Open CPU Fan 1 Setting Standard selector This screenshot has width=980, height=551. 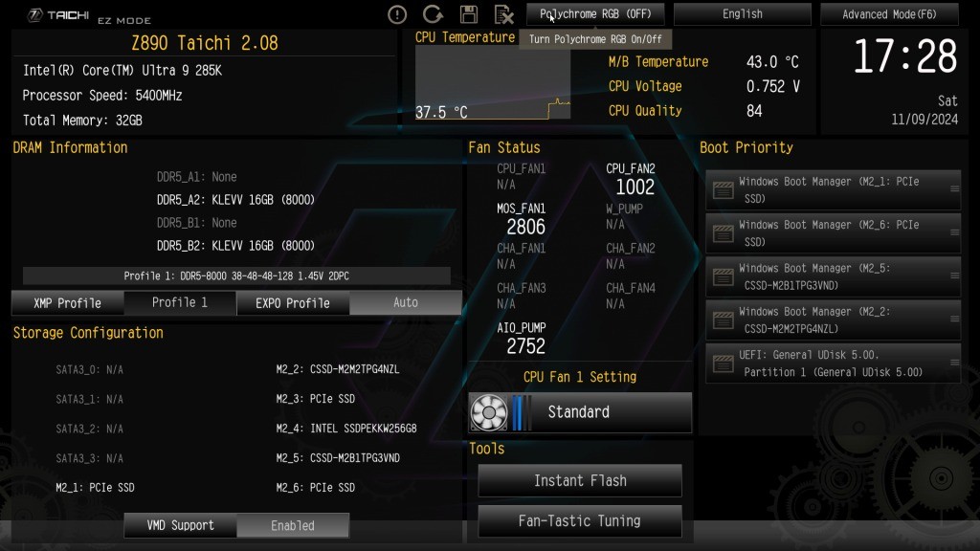[580, 412]
